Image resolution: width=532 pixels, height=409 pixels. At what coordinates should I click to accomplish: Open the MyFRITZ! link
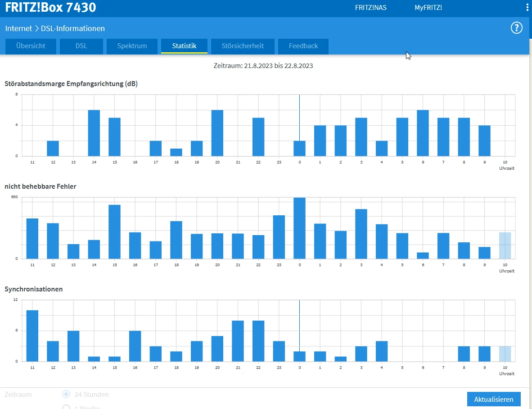tap(428, 8)
